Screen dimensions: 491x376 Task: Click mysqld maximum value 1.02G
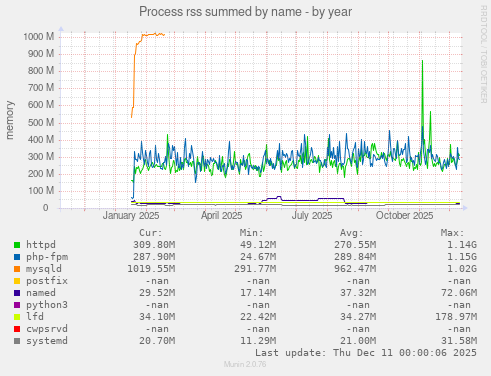coord(462,269)
